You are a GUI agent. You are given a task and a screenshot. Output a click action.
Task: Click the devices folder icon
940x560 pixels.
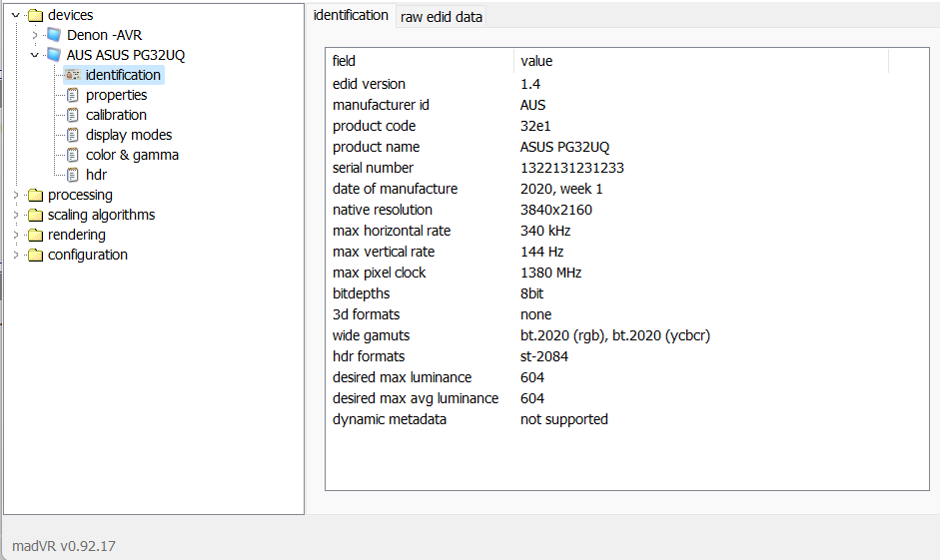click(x=35, y=15)
